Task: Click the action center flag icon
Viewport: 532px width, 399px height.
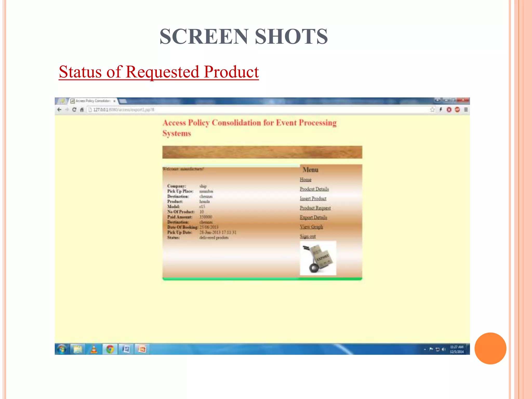Action: coord(431,349)
